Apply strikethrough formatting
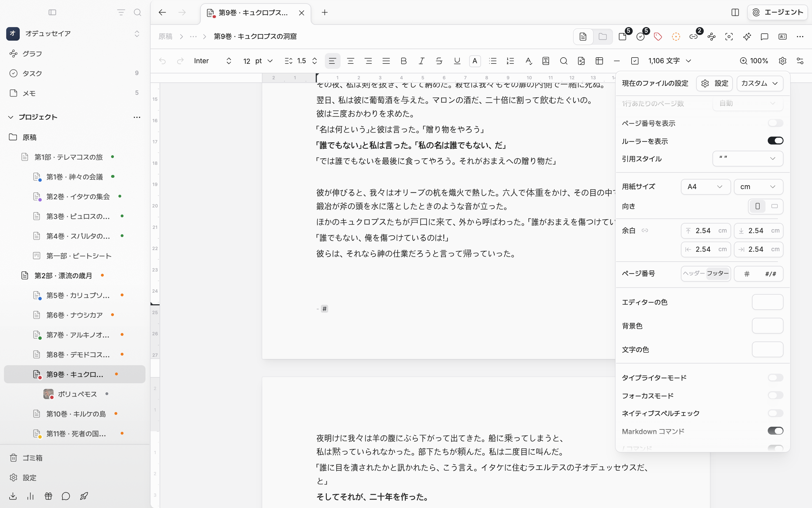812x508 pixels. pyautogui.click(x=439, y=61)
